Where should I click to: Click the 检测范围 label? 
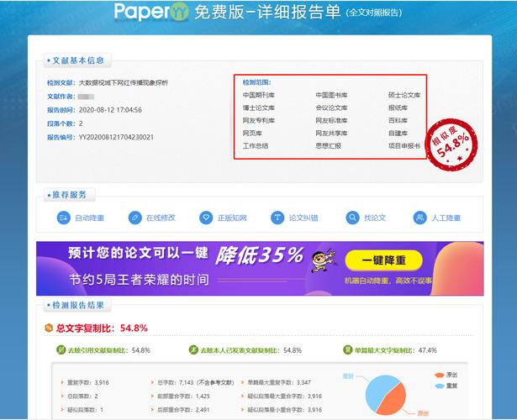click(x=257, y=82)
